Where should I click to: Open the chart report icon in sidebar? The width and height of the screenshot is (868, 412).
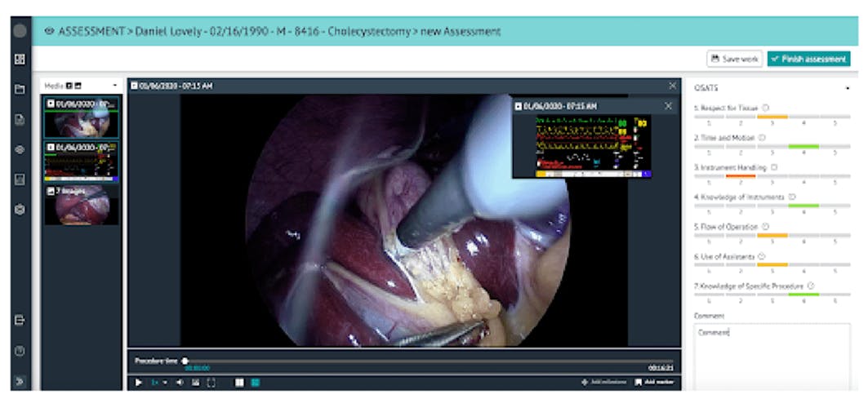tap(20, 179)
